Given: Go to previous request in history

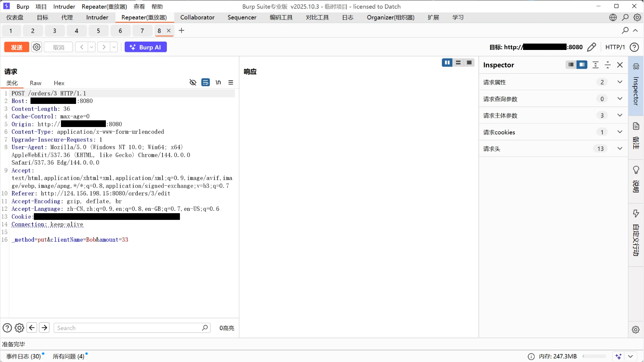Looking at the screenshot, I should [81, 47].
